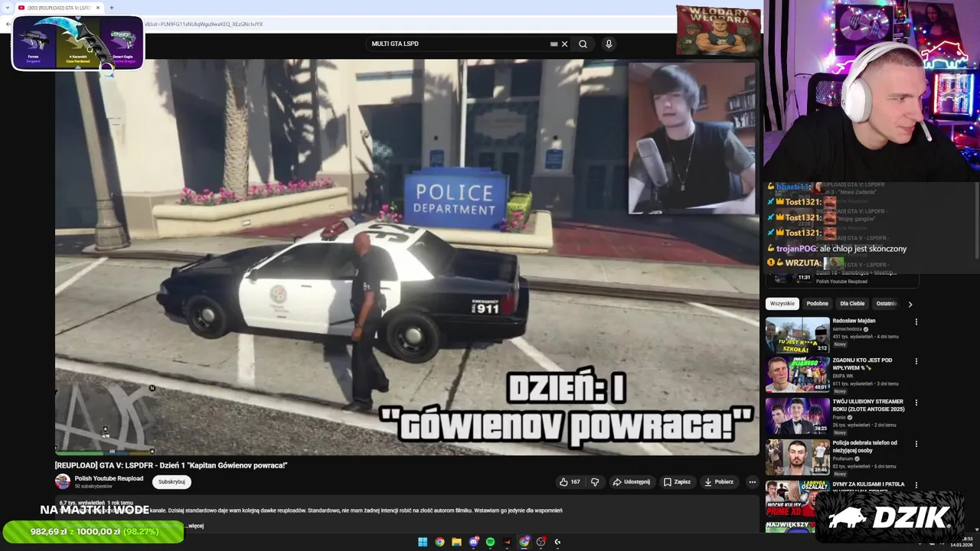Clear the search query with X

coord(564,44)
